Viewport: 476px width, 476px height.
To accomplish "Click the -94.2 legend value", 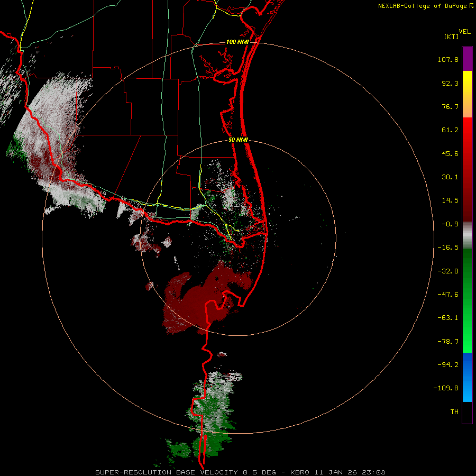I will [x=448, y=365].
